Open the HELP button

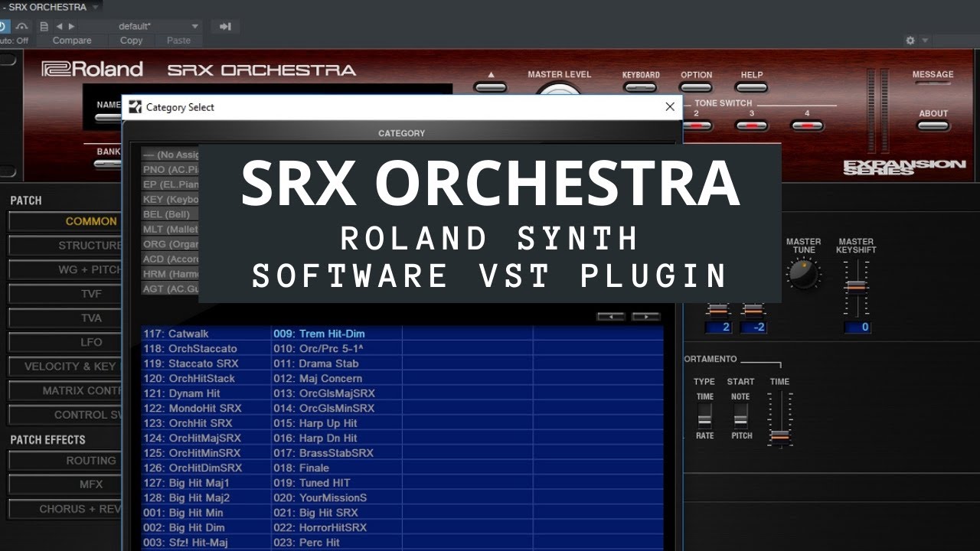[752, 86]
